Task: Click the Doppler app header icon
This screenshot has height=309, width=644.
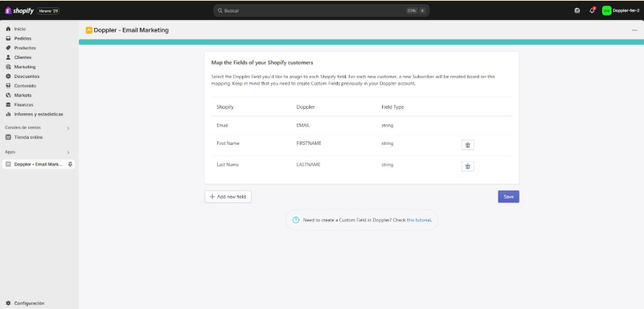Action: click(x=89, y=30)
